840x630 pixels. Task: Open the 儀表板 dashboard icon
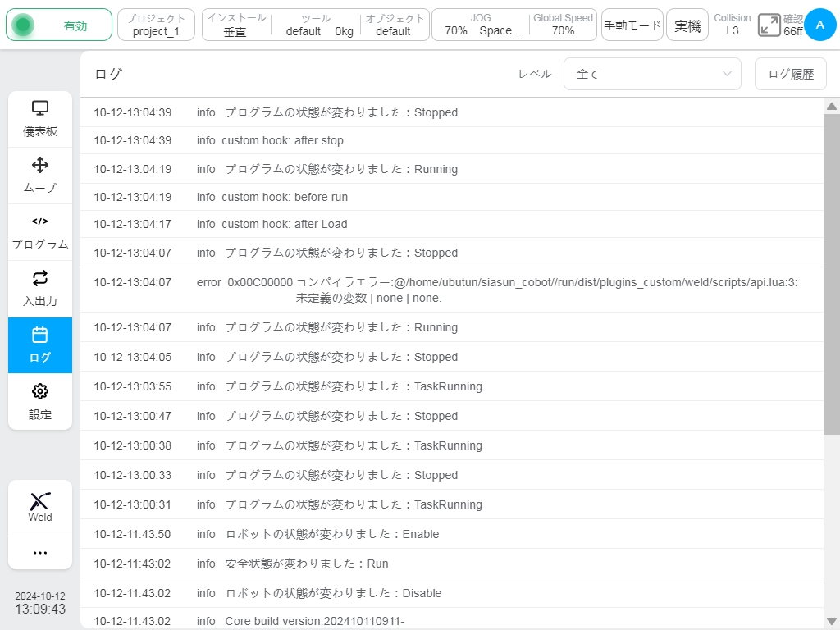(x=40, y=119)
